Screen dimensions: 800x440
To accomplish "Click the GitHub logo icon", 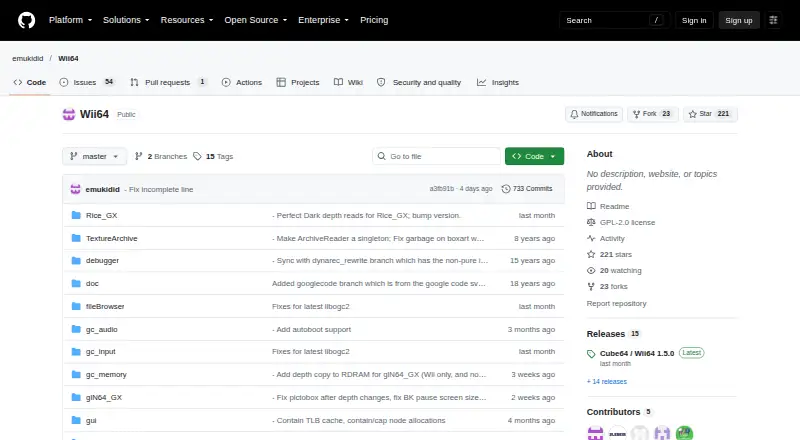I will coord(27,20).
